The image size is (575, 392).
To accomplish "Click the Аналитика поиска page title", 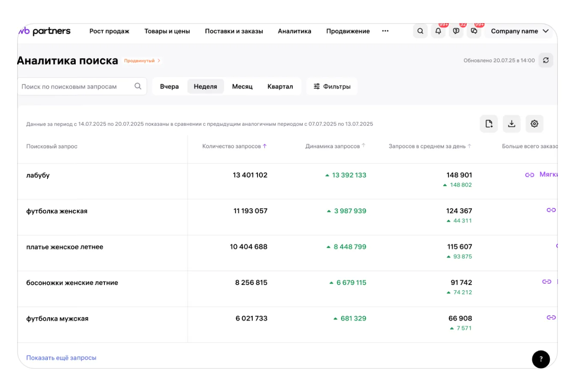I will point(68,61).
